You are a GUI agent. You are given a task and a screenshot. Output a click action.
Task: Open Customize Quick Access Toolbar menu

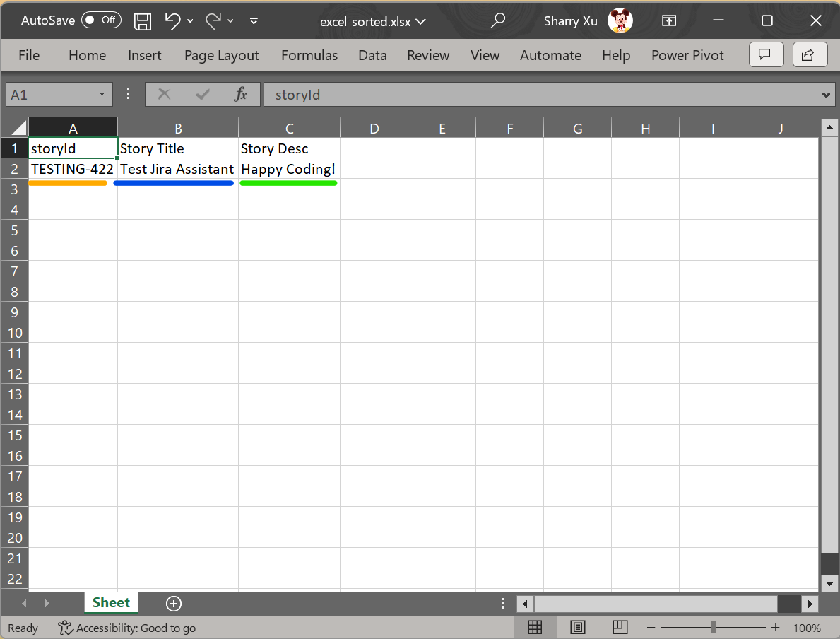[254, 21]
